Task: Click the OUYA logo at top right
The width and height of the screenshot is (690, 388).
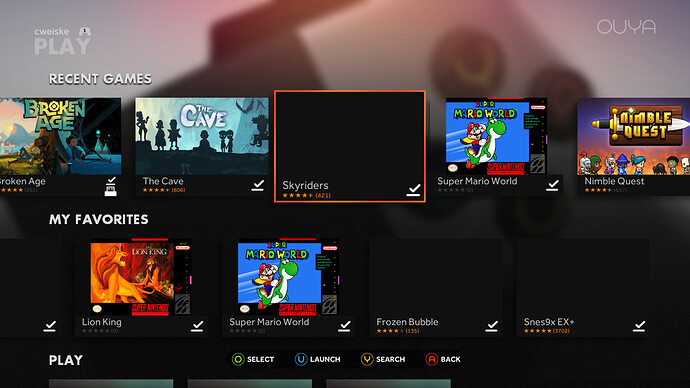Action: point(626,27)
